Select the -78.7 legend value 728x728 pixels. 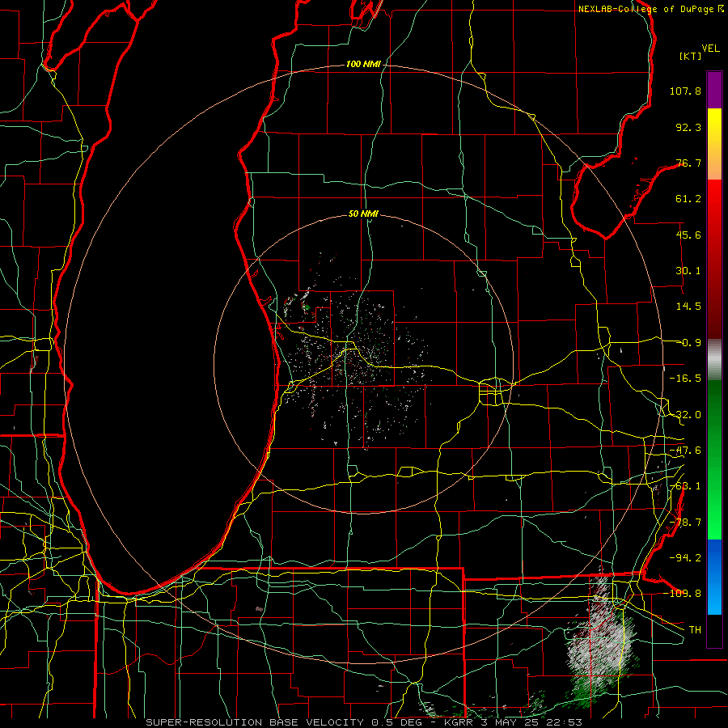coord(685,523)
